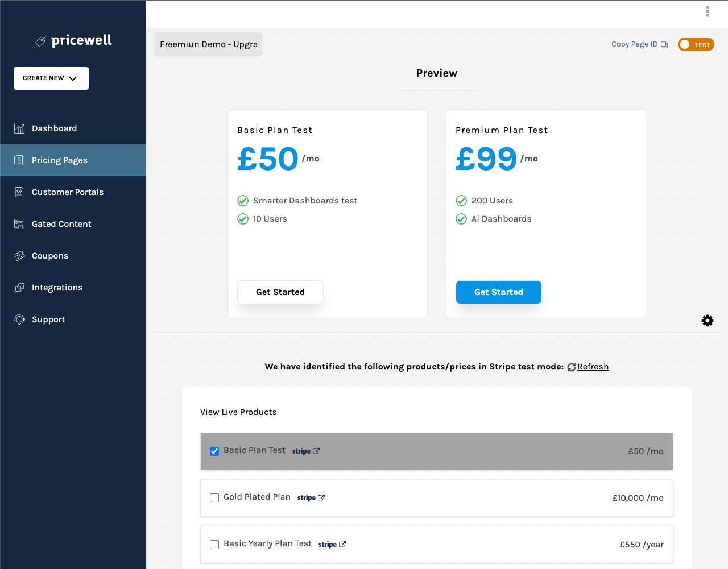Enable the Basic Yearly Plan Test checkbox

pyautogui.click(x=214, y=544)
